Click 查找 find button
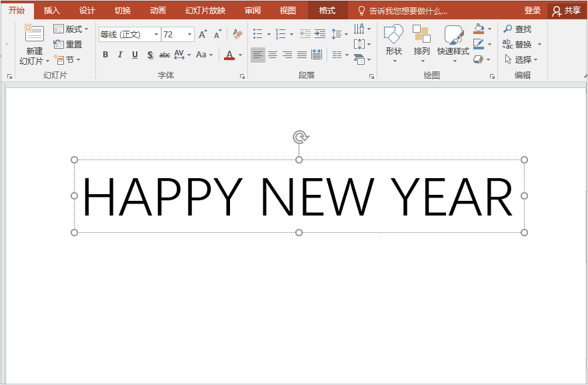Image resolution: width=588 pixels, height=385 pixels. [517, 29]
